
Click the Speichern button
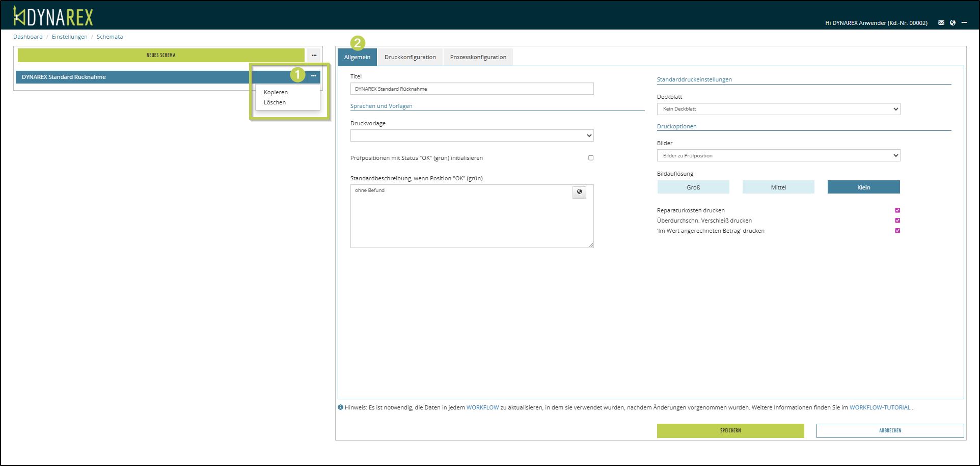click(x=730, y=431)
